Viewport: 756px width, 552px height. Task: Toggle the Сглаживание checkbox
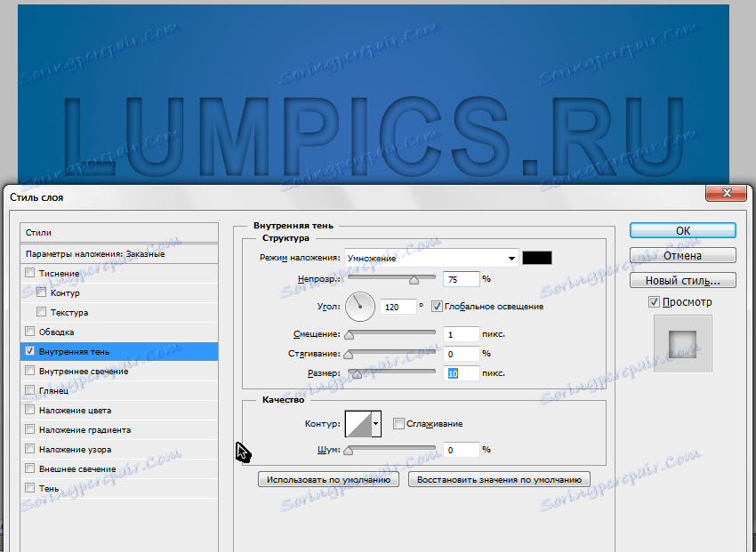398,423
